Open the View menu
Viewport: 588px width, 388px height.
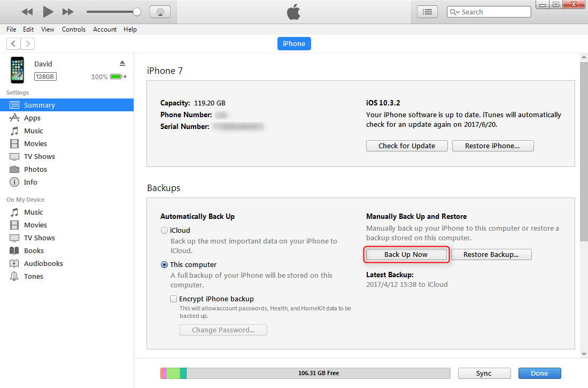coord(48,29)
